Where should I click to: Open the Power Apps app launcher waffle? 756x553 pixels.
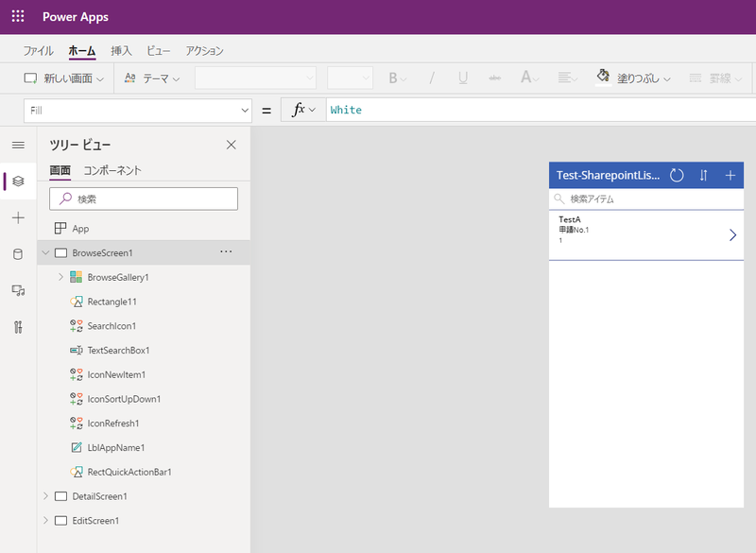(18, 17)
